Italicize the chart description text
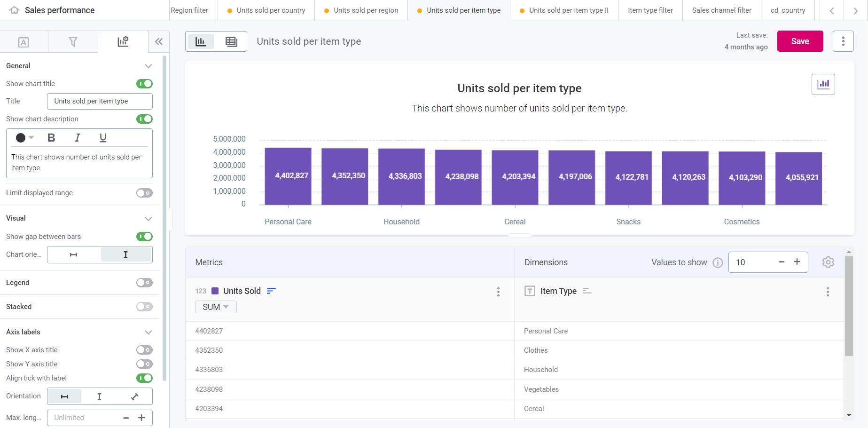This screenshot has width=868, height=428. [77, 138]
